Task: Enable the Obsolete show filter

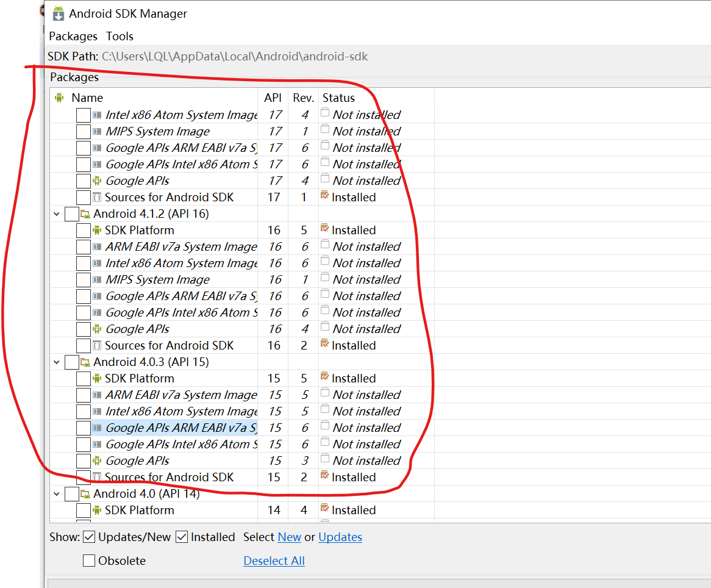Action: (x=89, y=561)
